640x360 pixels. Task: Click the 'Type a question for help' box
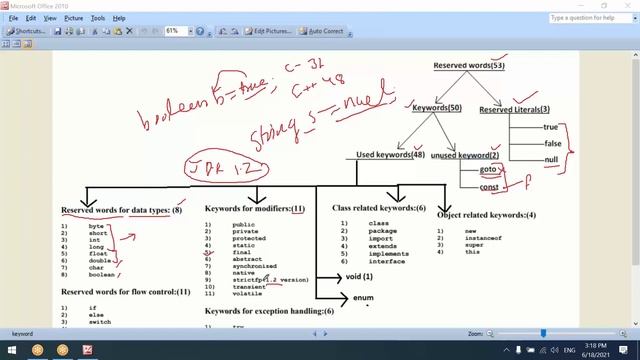click(x=590, y=18)
